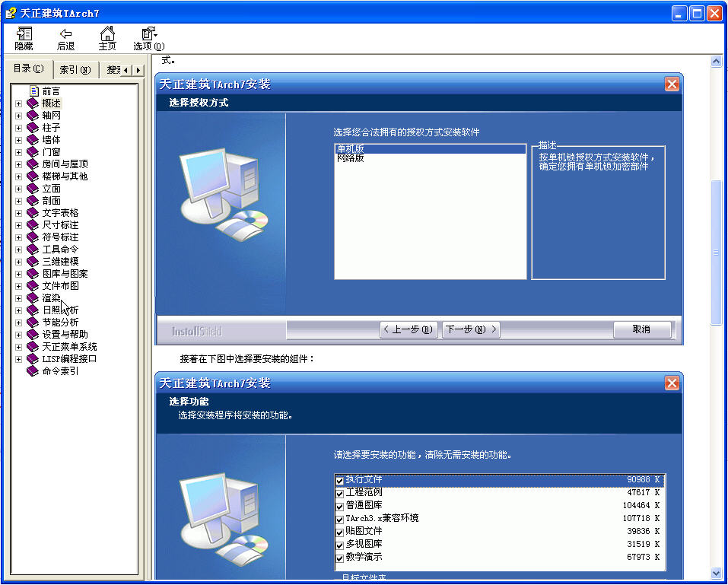Click the book icon beside 文件布图
The height and width of the screenshot is (585, 728).
33,285
